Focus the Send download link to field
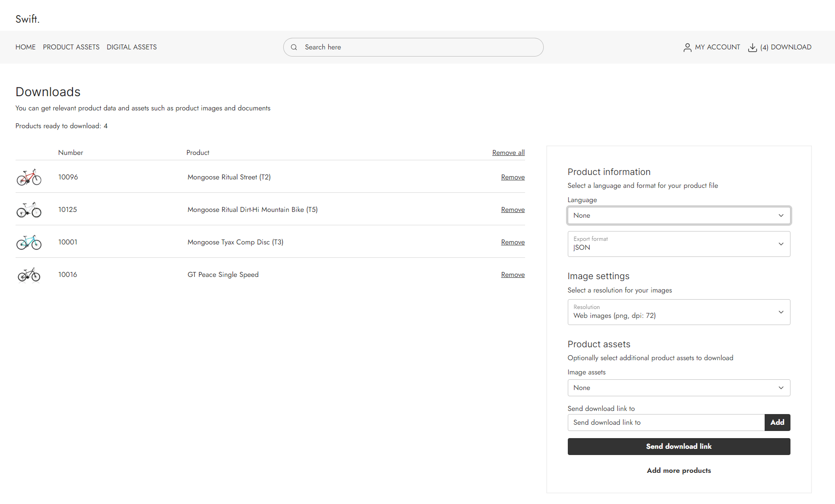This screenshot has width=835, height=504. click(x=666, y=423)
